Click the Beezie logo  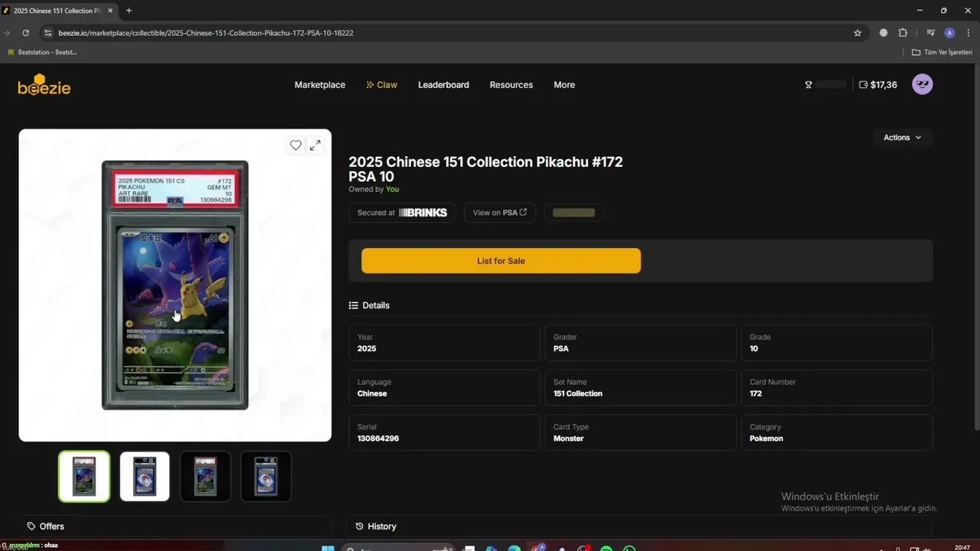point(44,85)
